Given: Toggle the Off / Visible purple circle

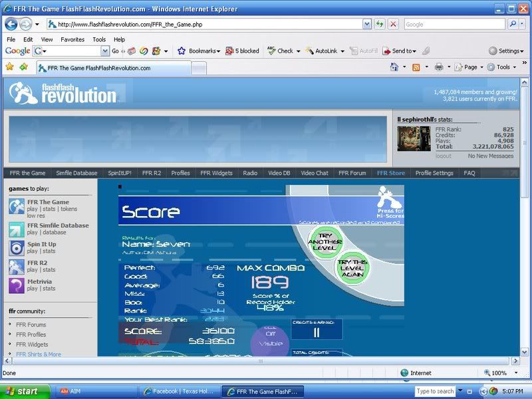Looking at the screenshot, I should [x=269, y=340].
